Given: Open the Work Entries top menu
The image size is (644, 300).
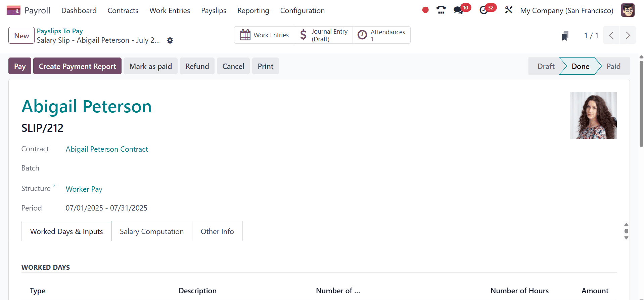Looking at the screenshot, I should point(170,10).
